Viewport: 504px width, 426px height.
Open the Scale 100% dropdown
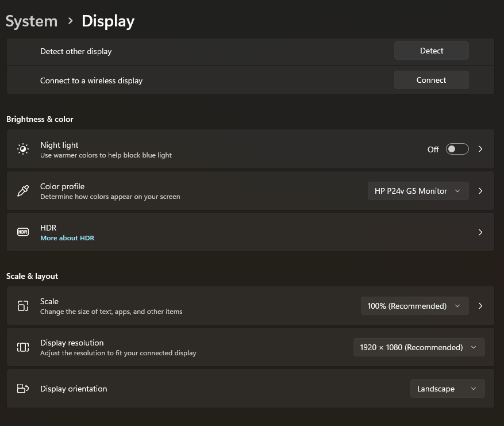415,306
